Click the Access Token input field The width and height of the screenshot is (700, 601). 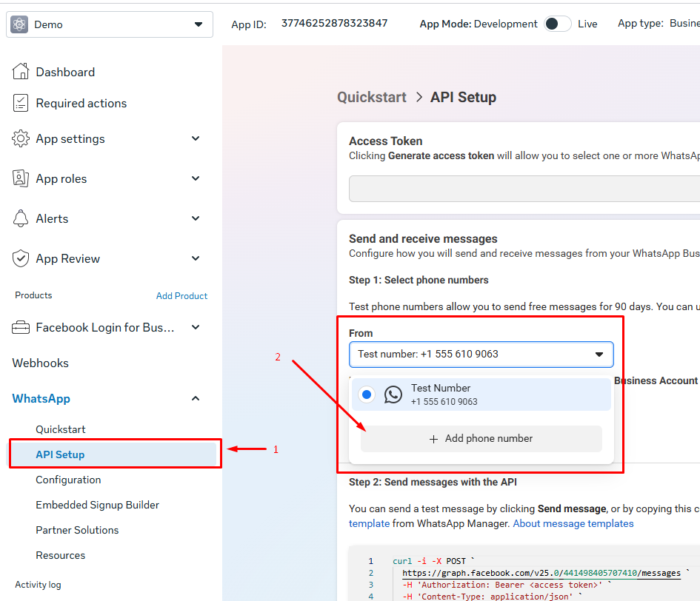point(524,189)
